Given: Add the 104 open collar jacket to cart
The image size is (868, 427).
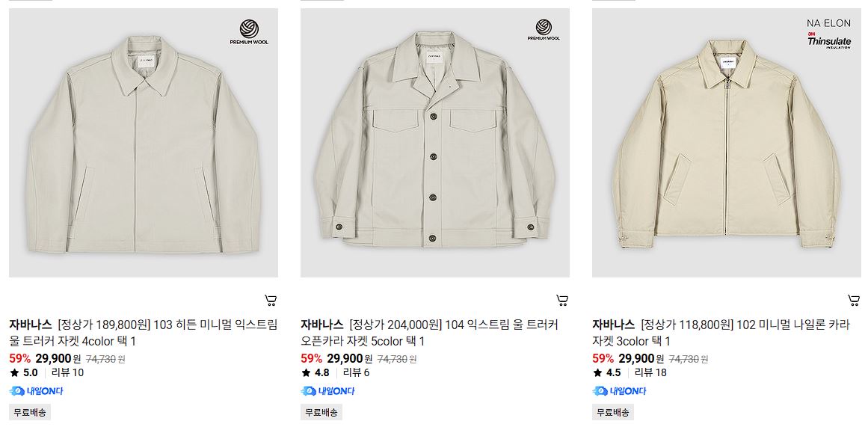Looking at the screenshot, I should (562, 301).
